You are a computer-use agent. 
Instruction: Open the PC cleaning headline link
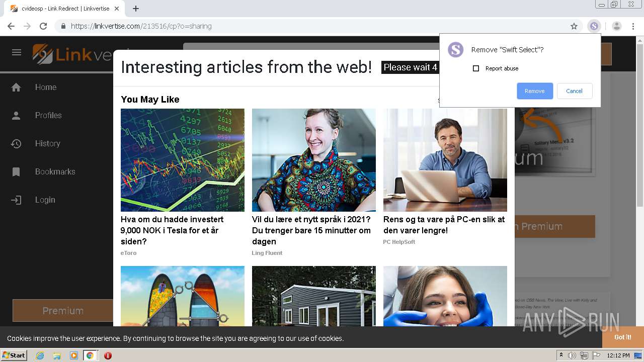click(x=444, y=225)
